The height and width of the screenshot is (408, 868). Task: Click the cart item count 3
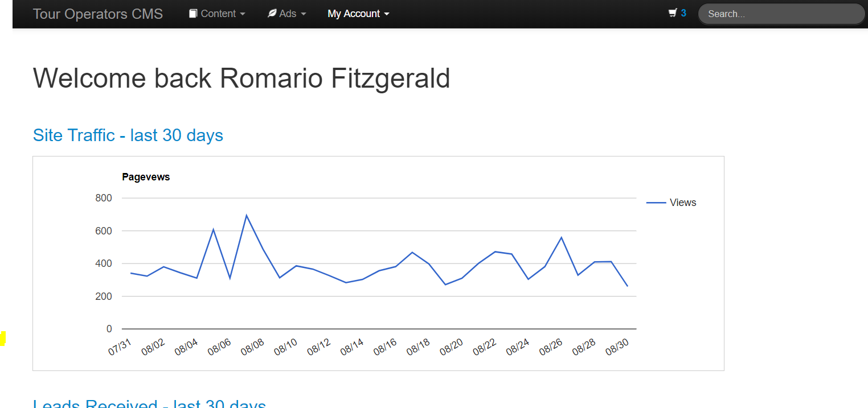[x=683, y=13]
